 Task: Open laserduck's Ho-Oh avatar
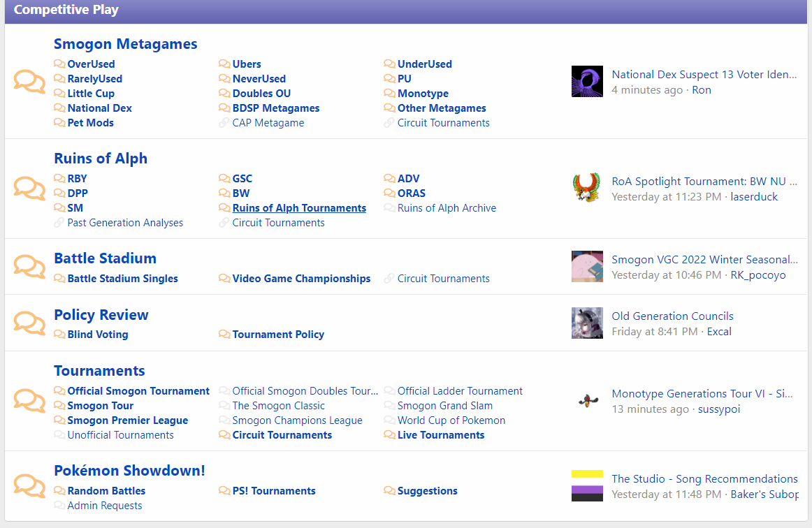click(587, 188)
